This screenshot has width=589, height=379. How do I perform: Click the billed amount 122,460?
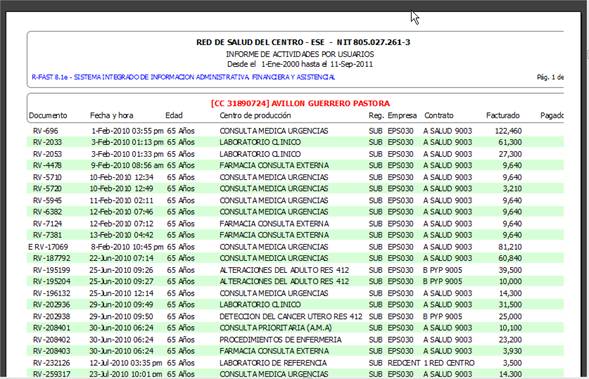pyautogui.click(x=508, y=131)
